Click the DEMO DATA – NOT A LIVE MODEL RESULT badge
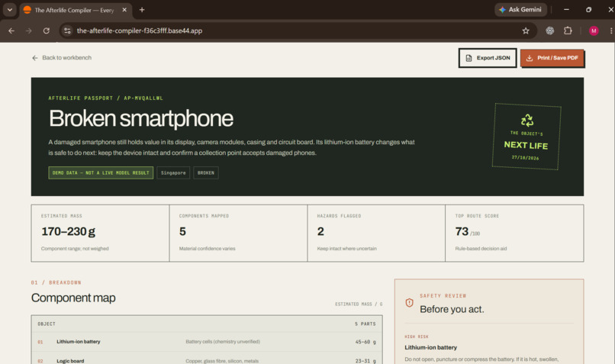 point(101,172)
